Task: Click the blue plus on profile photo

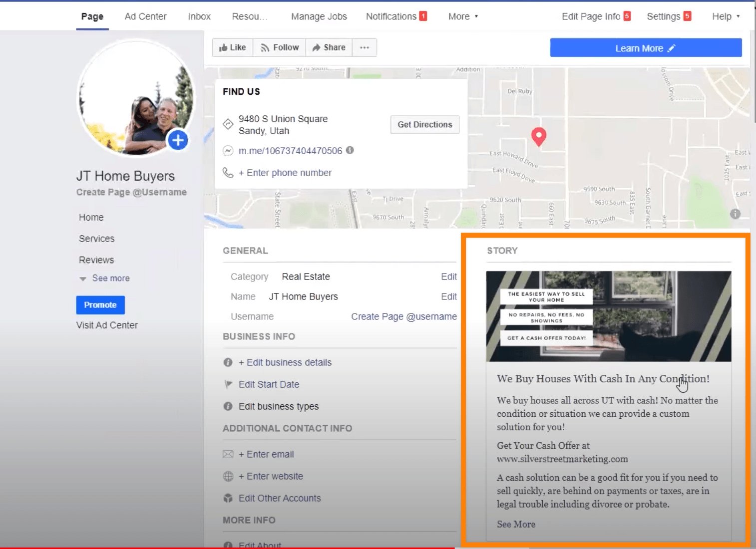Action: point(178,140)
